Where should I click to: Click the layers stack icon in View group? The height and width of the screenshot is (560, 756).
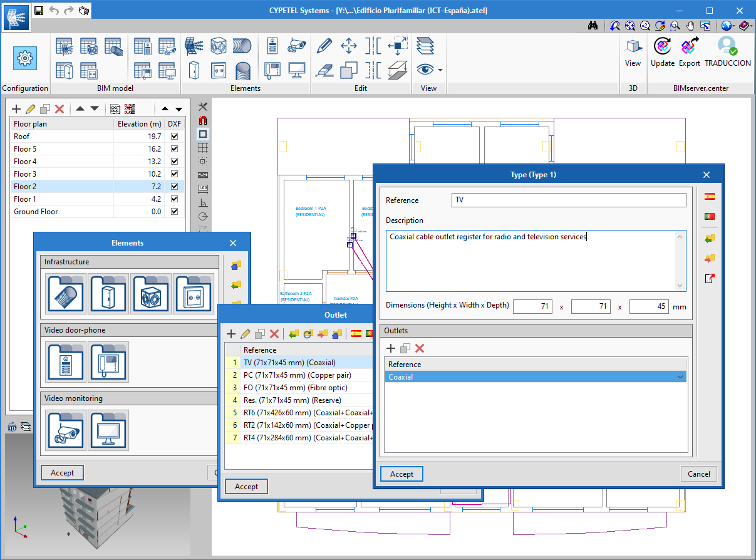click(x=425, y=46)
